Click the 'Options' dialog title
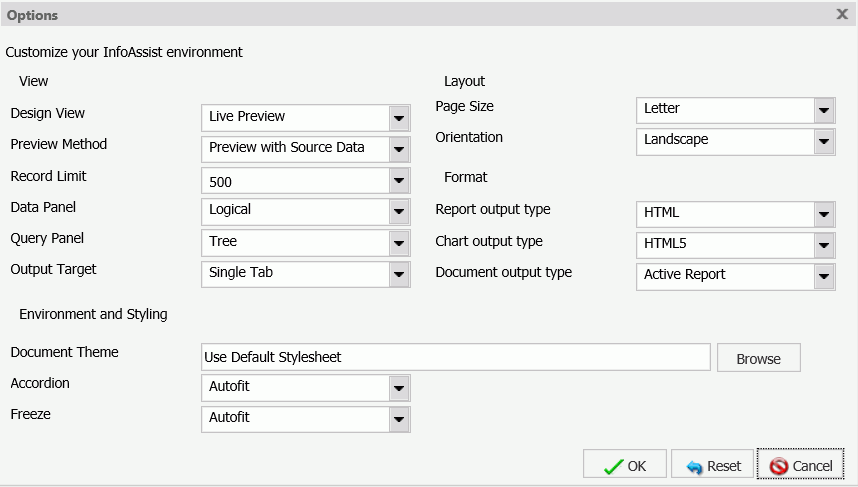The image size is (858, 487). (x=32, y=15)
